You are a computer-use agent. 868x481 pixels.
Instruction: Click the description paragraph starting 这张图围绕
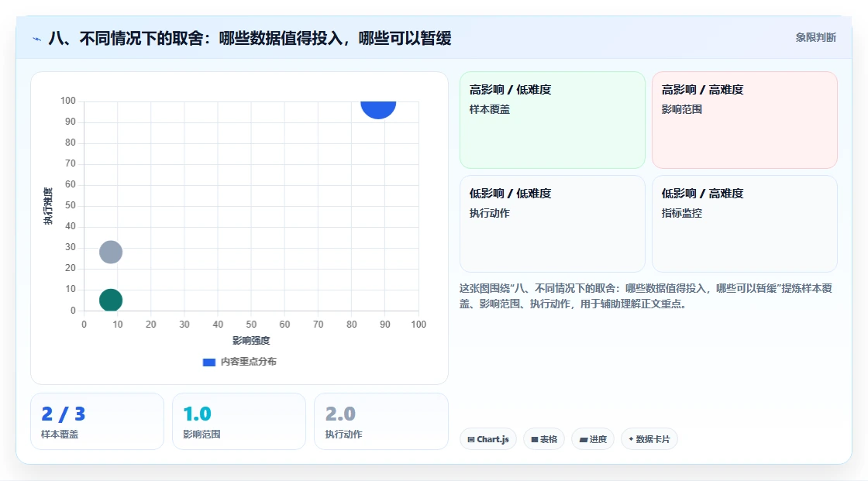click(646, 296)
